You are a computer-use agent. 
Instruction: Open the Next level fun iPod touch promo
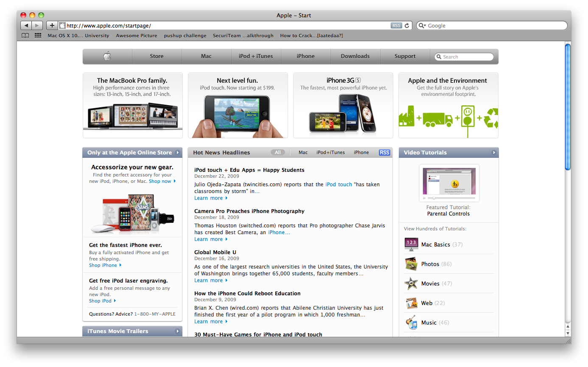[x=238, y=105]
